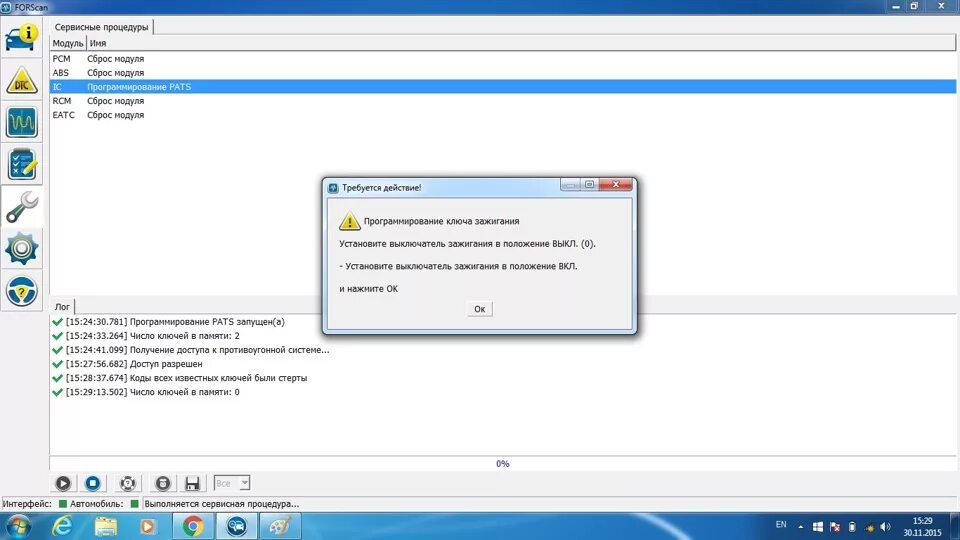Open the vehicle information section icon
The width and height of the screenshot is (960, 540).
click(21, 37)
